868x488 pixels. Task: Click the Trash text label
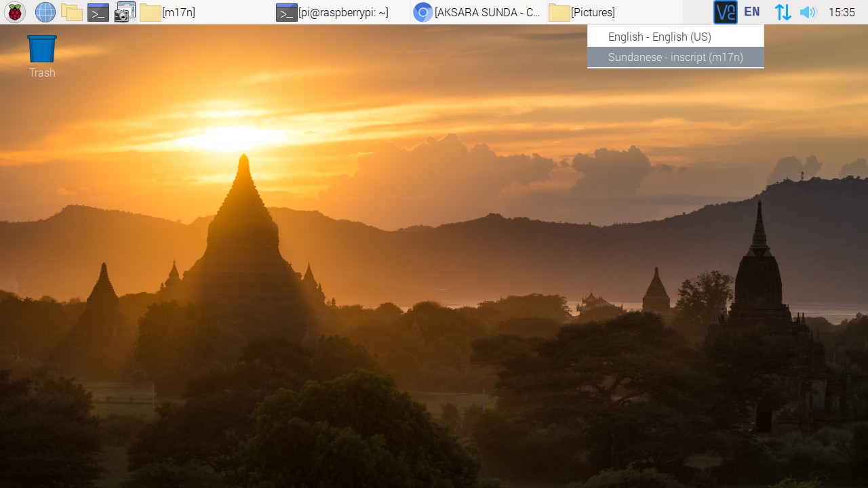[x=42, y=73]
